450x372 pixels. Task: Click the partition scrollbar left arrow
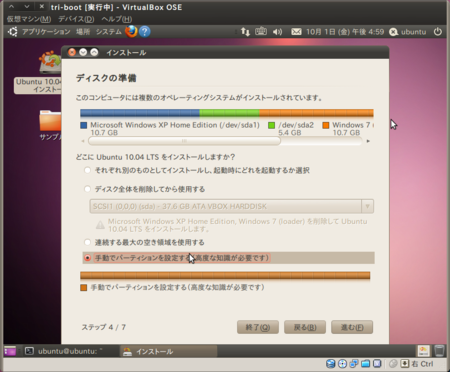(83, 141)
